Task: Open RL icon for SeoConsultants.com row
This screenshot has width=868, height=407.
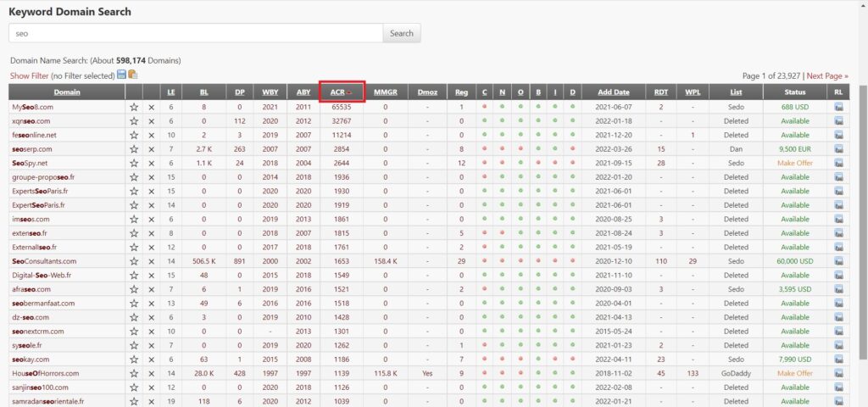Action: coord(838,261)
